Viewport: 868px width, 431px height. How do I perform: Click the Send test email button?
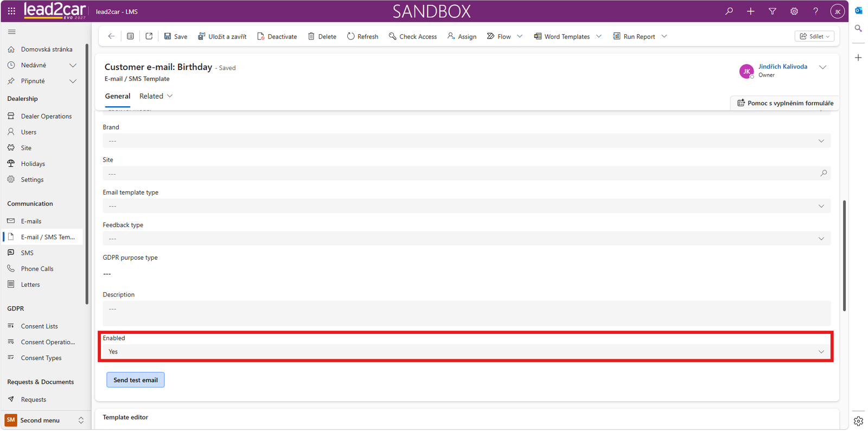(136, 380)
